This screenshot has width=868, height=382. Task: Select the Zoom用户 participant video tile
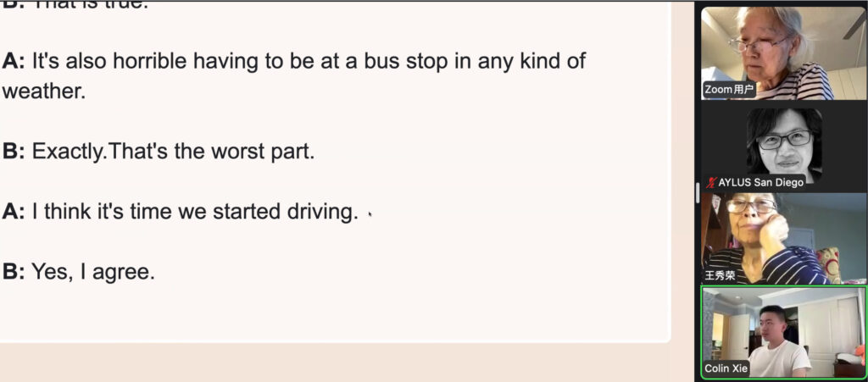[782, 51]
